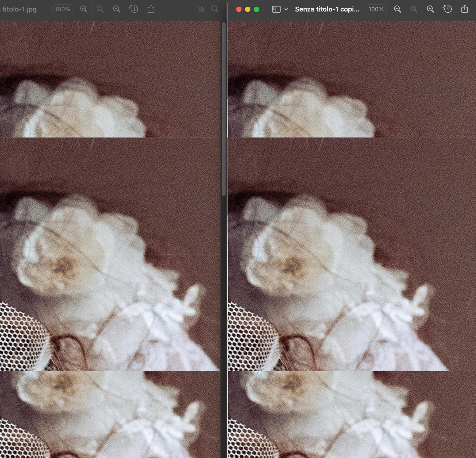Open Share menu in right window toolbar
Screen dimensions: 476x458
click(464, 9)
